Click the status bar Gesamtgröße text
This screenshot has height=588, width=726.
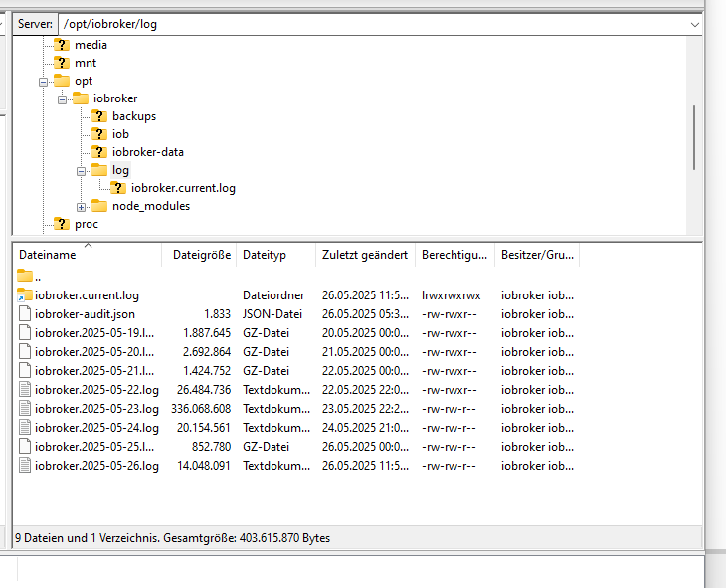(x=247, y=538)
